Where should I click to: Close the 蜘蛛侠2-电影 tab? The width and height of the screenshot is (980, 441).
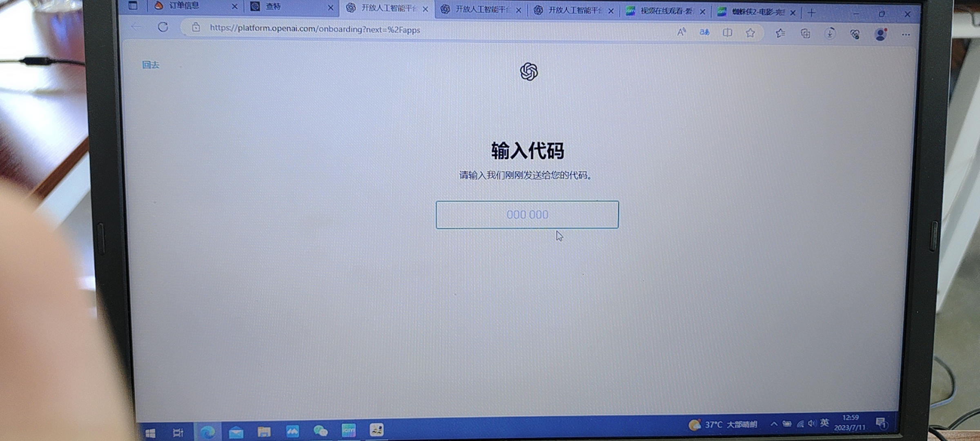coord(793,13)
